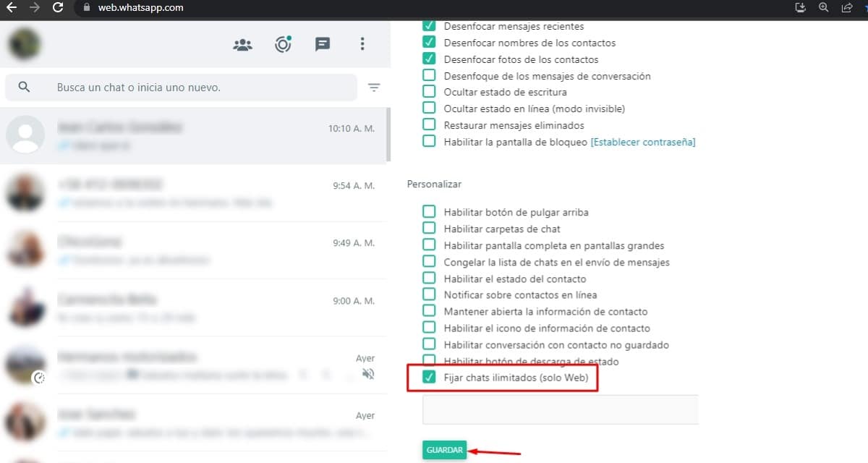This screenshot has width=868, height=463.
Task: Click the chat list scrollbar
Action: click(388, 135)
